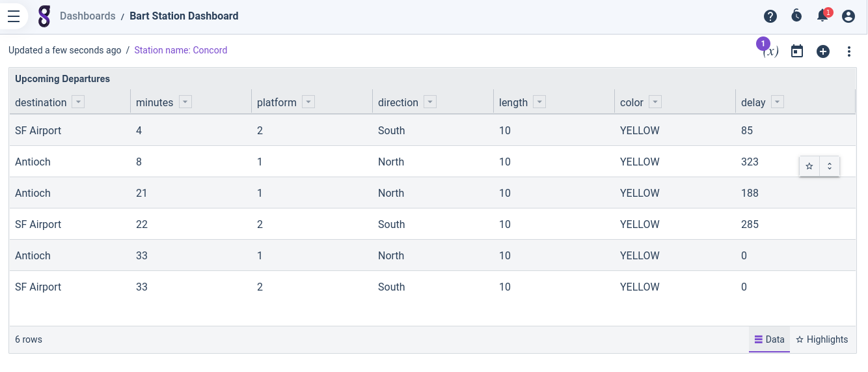Viewport: 868px width, 372px height.
Task: Click the app logo icon
Action: tap(44, 16)
